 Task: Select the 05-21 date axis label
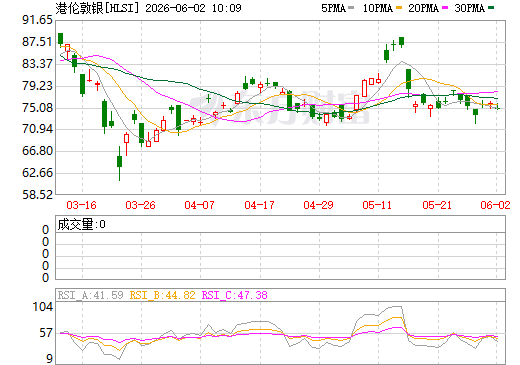(x=437, y=205)
